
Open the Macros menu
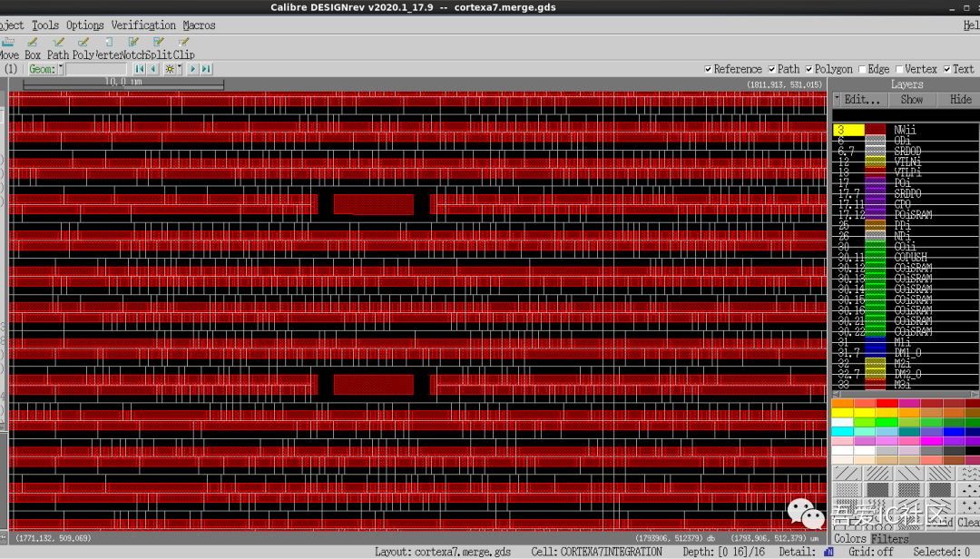click(199, 25)
